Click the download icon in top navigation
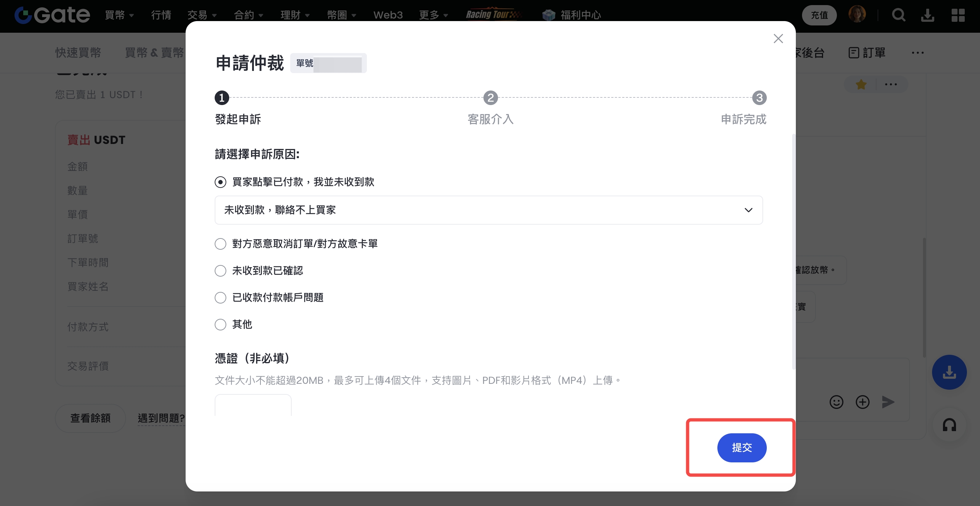980x506 pixels. (x=927, y=15)
